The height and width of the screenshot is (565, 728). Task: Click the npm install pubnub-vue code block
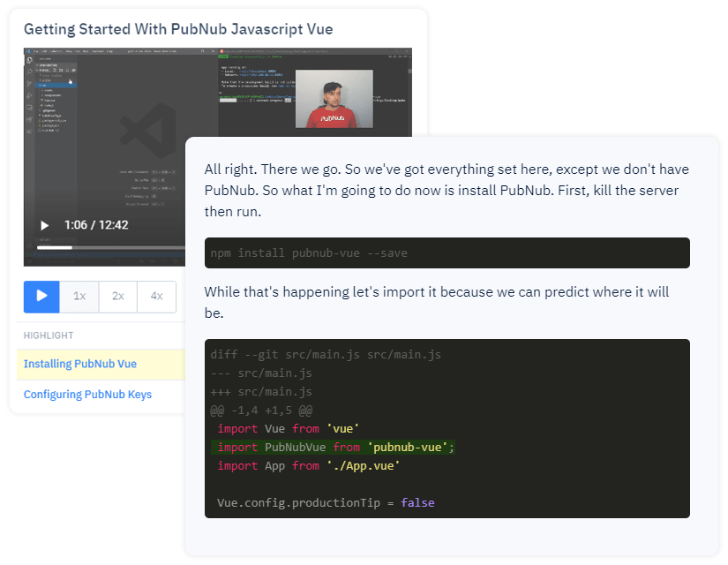click(x=447, y=252)
